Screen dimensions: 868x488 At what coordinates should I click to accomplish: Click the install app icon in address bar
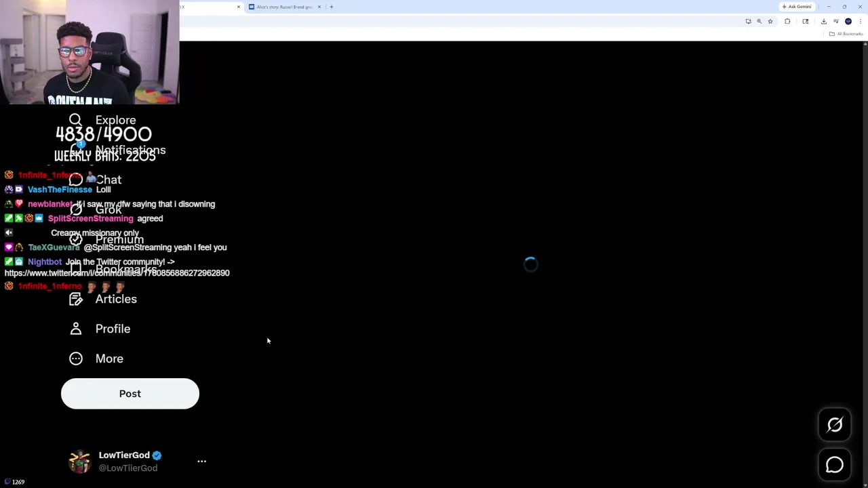[748, 22]
